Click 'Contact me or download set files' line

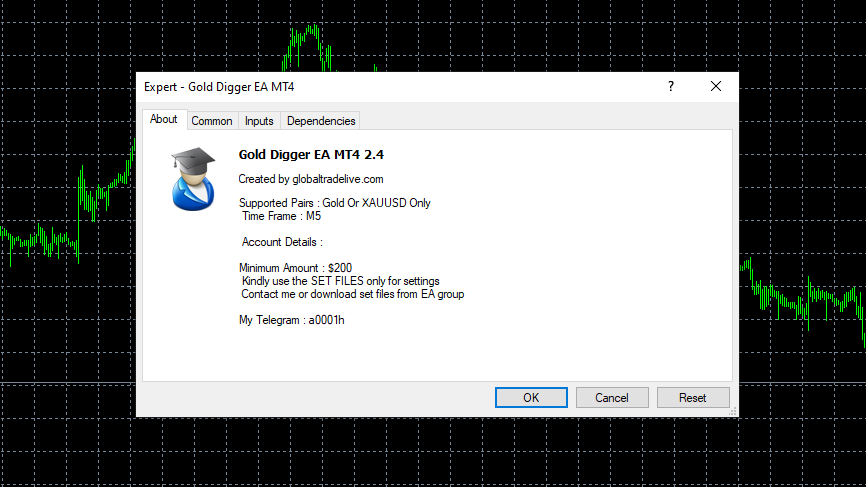pyautogui.click(x=352, y=294)
